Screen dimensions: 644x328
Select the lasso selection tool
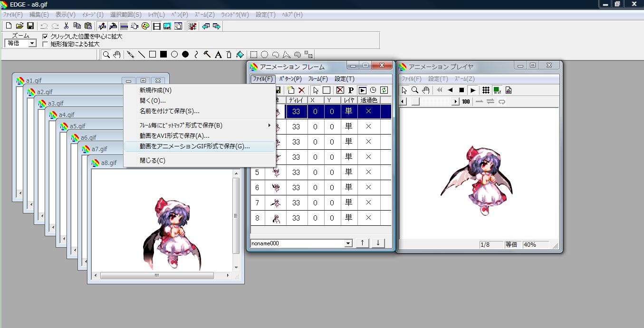pyautogui.click(x=276, y=55)
